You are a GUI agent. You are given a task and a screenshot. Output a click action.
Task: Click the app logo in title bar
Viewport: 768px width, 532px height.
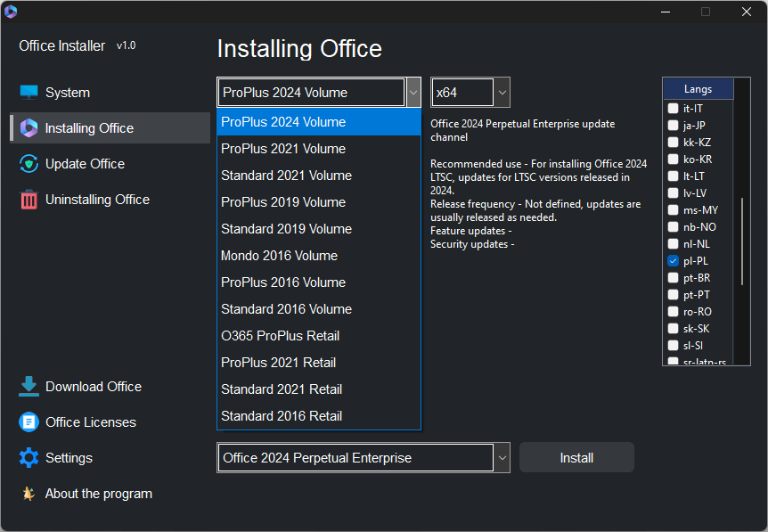point(11,12)
